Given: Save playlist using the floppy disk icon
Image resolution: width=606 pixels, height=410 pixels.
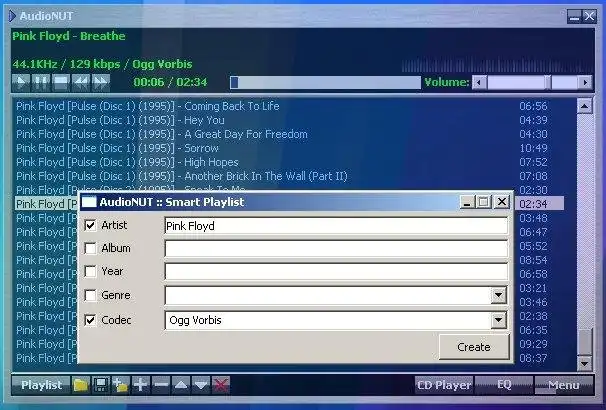Looking at the screenshot, I should point(101,385).
